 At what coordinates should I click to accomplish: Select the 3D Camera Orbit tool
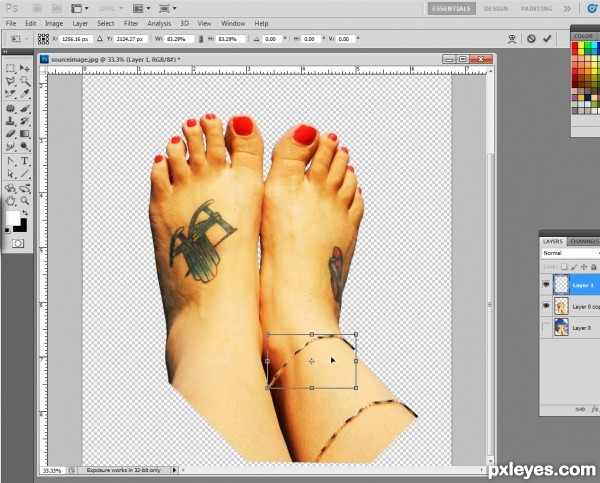[25, 188]
